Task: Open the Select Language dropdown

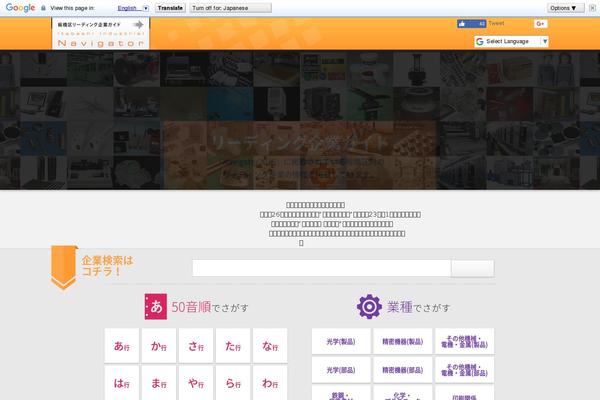Action: (512, 41)
